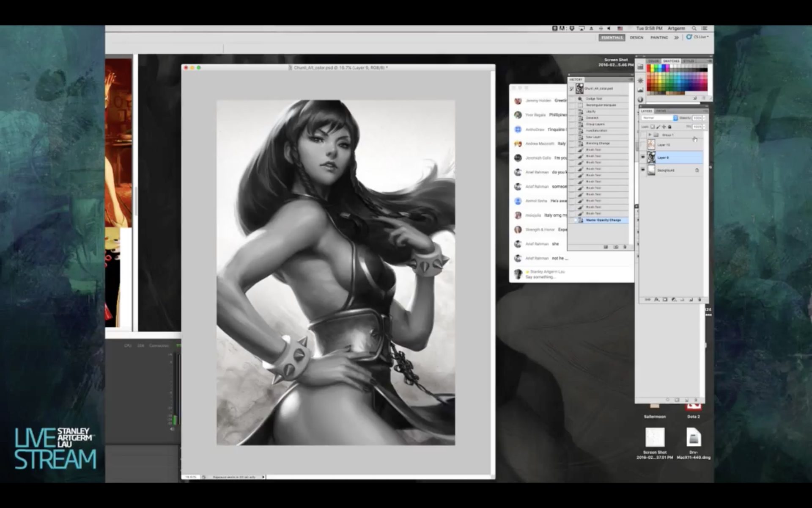Toggle lock image pixels brush icon
This screenshot has height=508, width=812.
(x=658, y=127)
